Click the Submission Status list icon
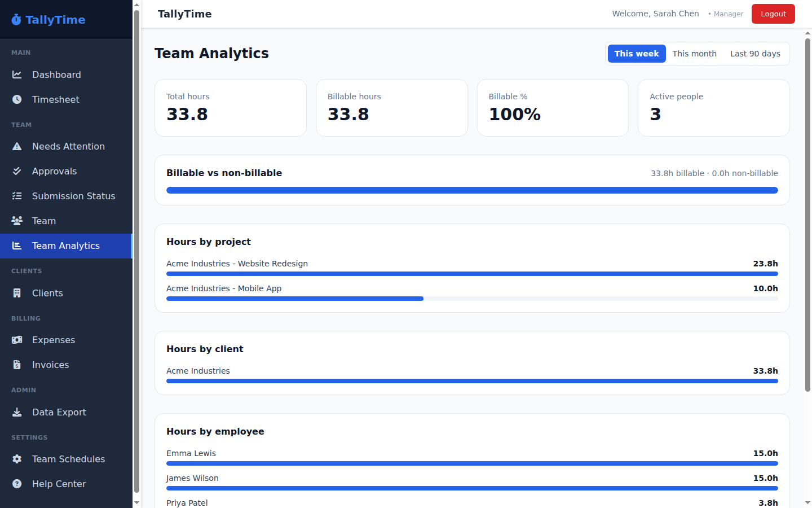The height and width of the screenshot is (508, 812). pos(17,196)
